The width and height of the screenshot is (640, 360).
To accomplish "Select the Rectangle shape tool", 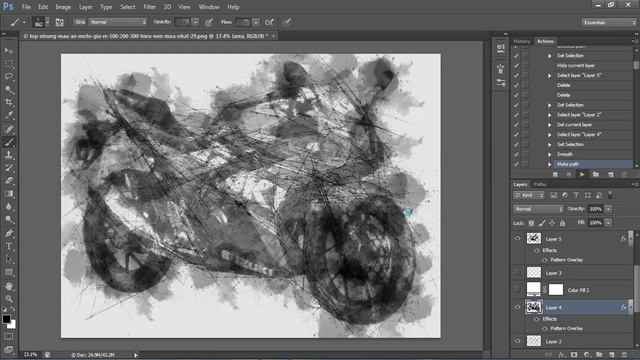I will click(9, 272).
